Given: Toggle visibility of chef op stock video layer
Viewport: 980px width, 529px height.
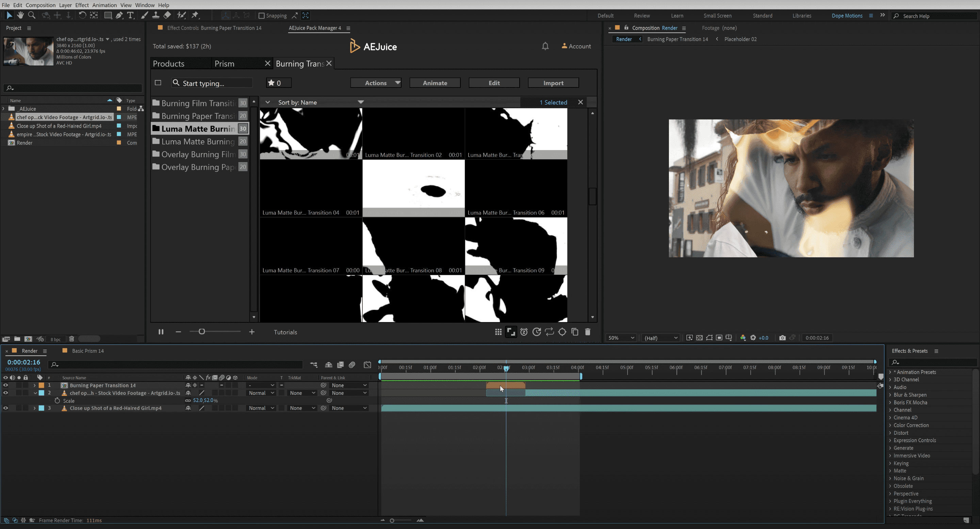Looking at the screenshot, I should click(6, 393).
